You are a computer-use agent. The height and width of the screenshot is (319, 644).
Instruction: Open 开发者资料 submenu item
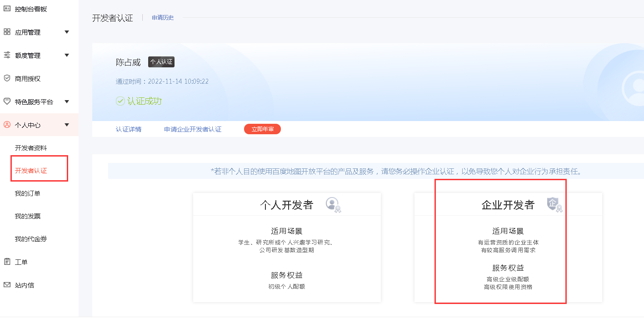point(31,148)
